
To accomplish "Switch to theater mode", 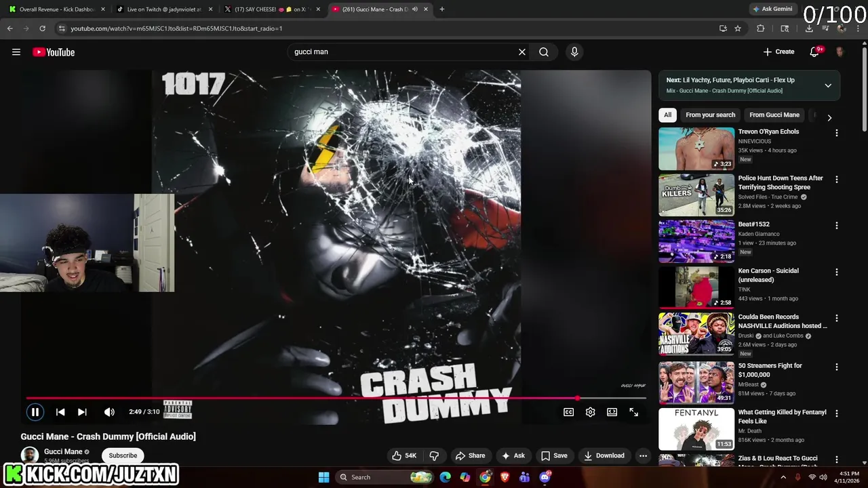I will coord(612,412).
